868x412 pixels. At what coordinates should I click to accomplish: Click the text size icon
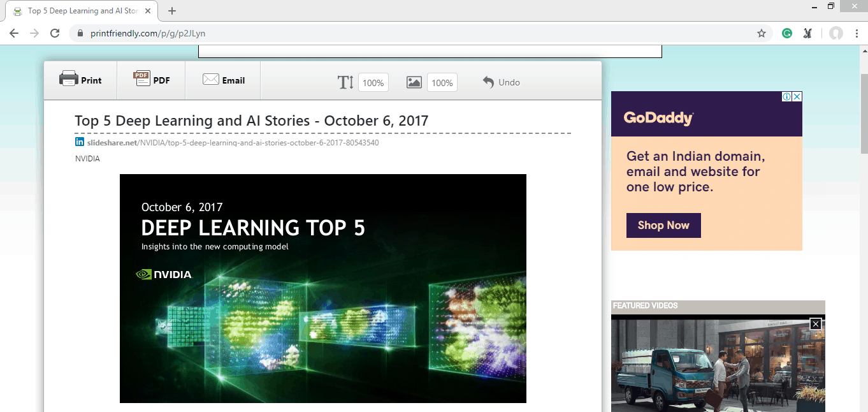coord(345,82)
